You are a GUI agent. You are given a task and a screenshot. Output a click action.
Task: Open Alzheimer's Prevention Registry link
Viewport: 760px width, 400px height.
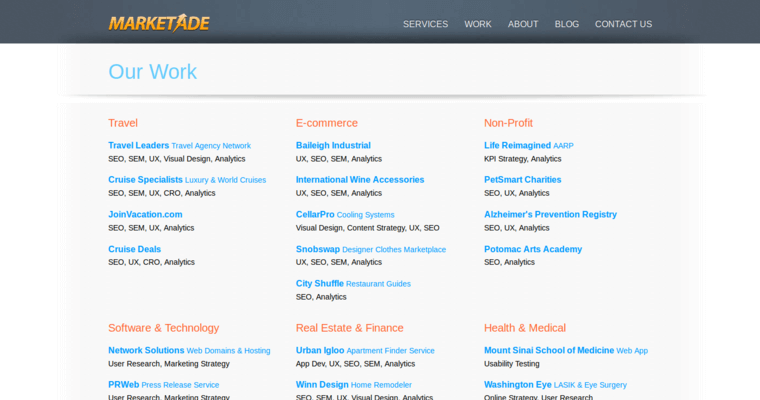click(x=550, y=214)
